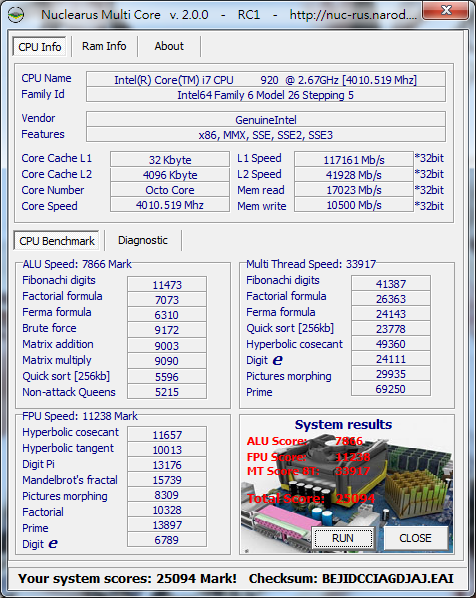Click the Nuclearus app icon in title bar
This screenshot has width=476, height=598.
[x=16, y=15]
